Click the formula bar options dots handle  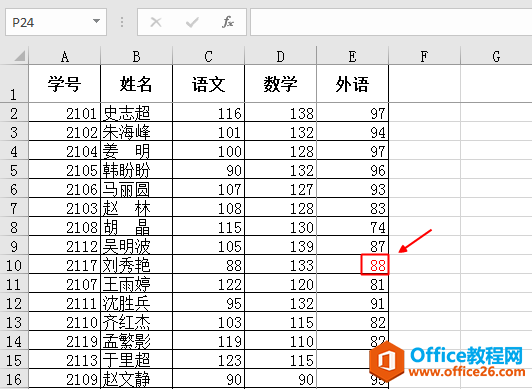pyautogui.click(x=122, y=22)
